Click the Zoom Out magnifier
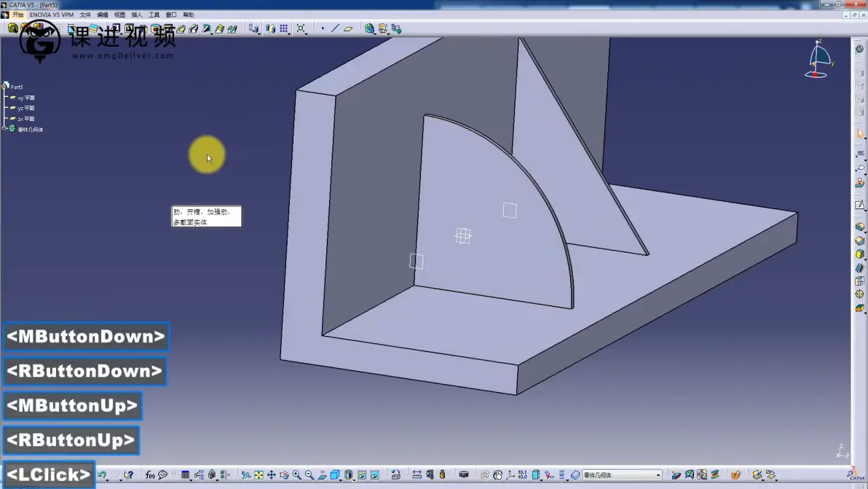 [x=309, y=475]
